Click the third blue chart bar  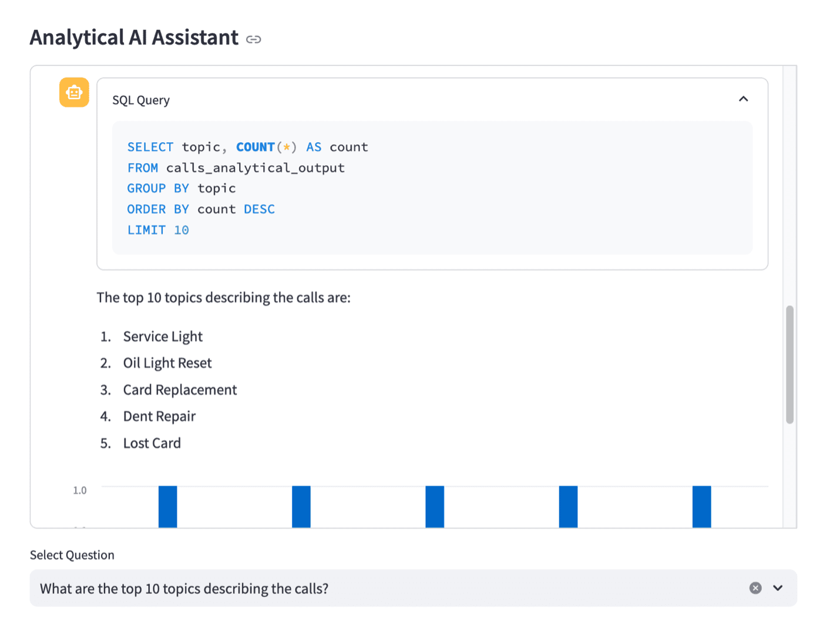tap(435, 507)
